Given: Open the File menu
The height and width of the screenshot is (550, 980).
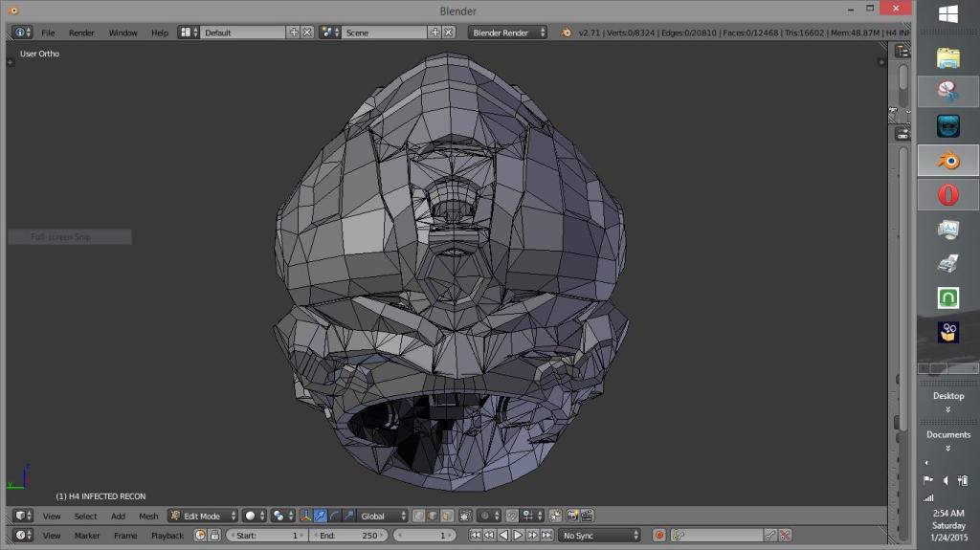Looking at the screenshot, I should pos(48,33).
